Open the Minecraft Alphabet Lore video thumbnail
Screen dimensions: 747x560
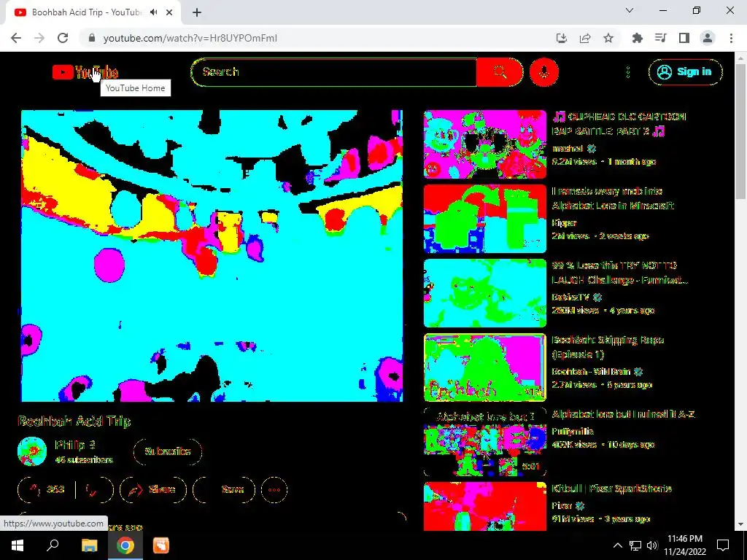point(485,219)
